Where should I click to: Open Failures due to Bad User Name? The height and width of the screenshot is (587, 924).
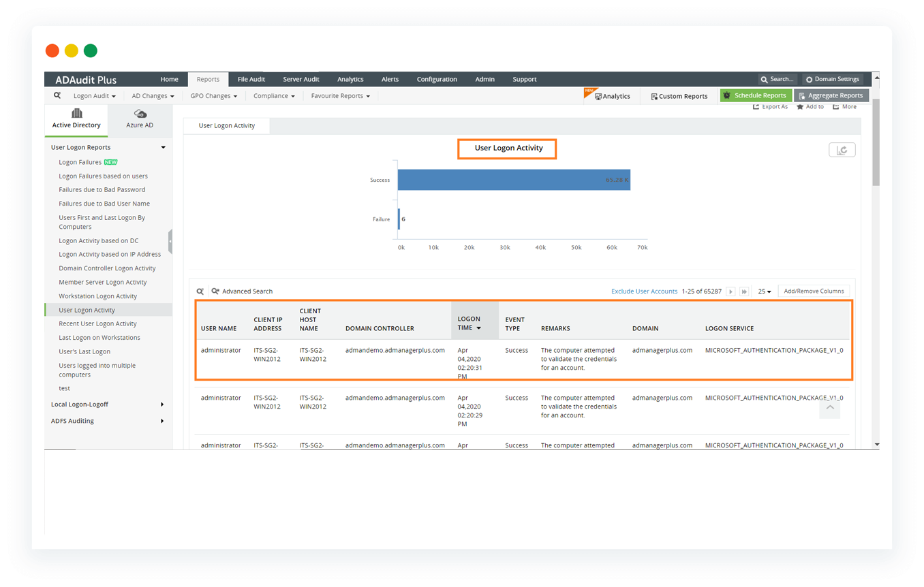click(104, 204)
